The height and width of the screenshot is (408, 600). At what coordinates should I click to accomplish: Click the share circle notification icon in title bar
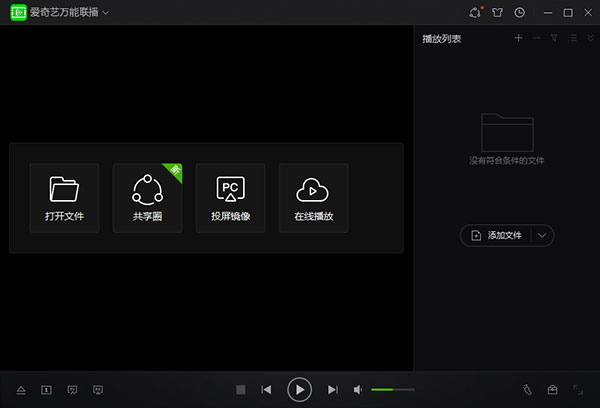pyautogui.click(x=475, y=13)
